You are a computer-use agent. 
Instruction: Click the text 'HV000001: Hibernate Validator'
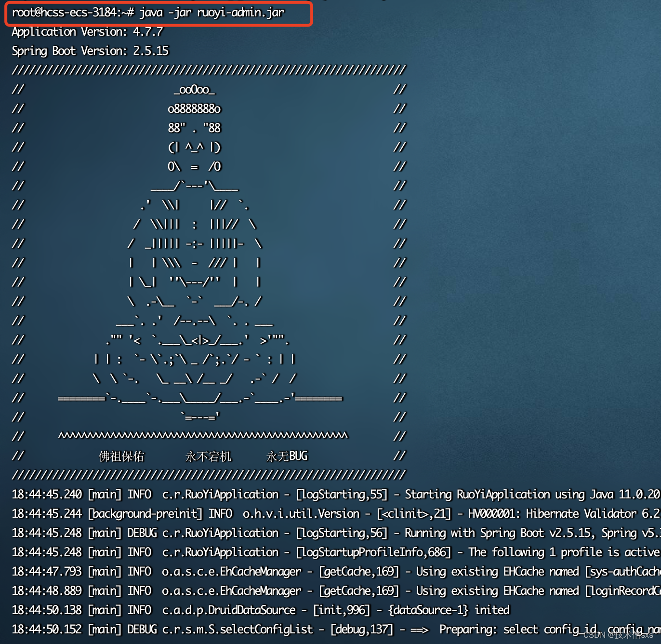[x=553, y=514]
